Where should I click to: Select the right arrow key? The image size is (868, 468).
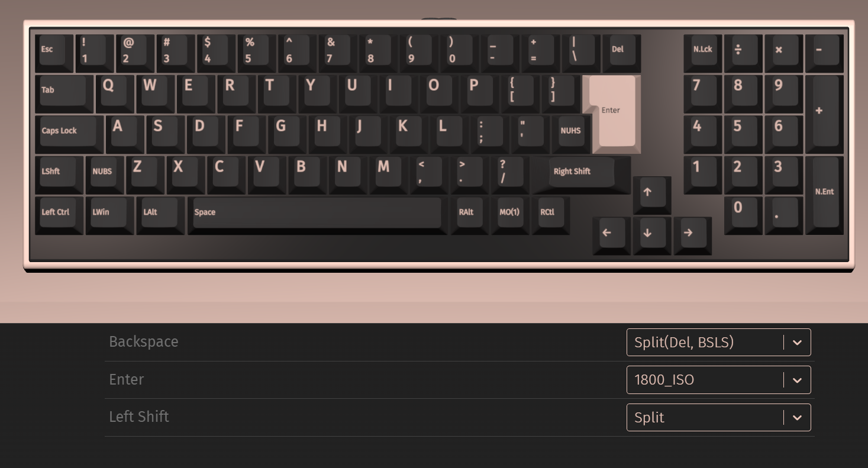(x=692, y=235)
